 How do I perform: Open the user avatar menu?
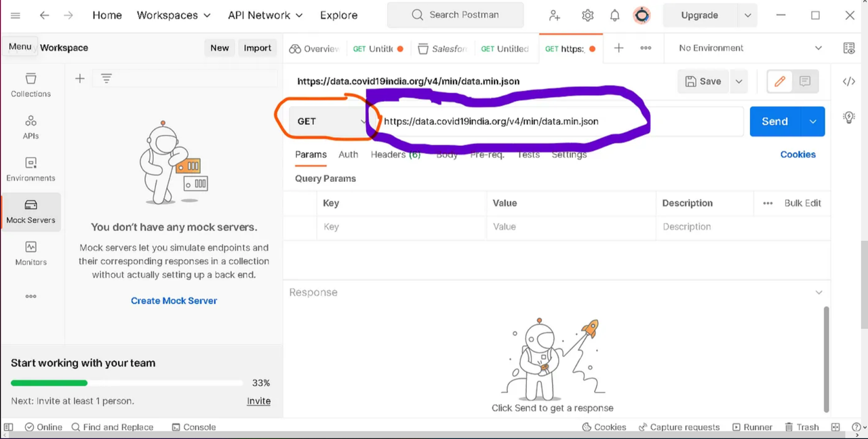tap(642, 15)
